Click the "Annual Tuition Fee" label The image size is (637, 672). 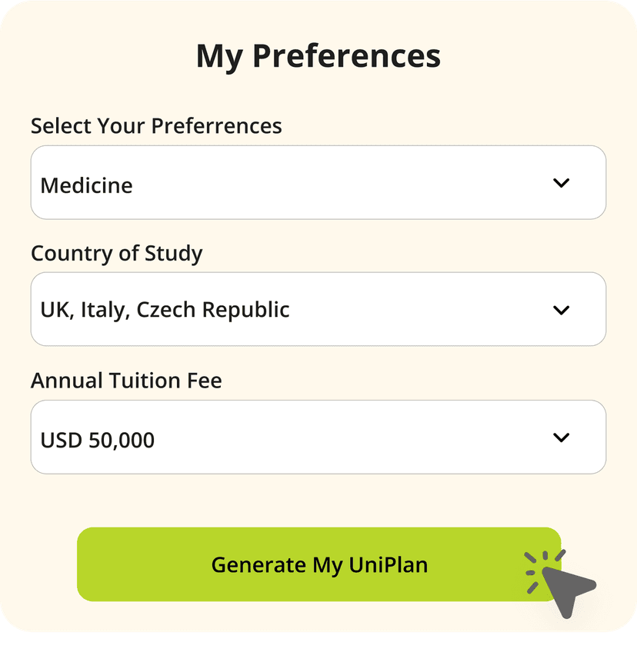pos(126,381)
